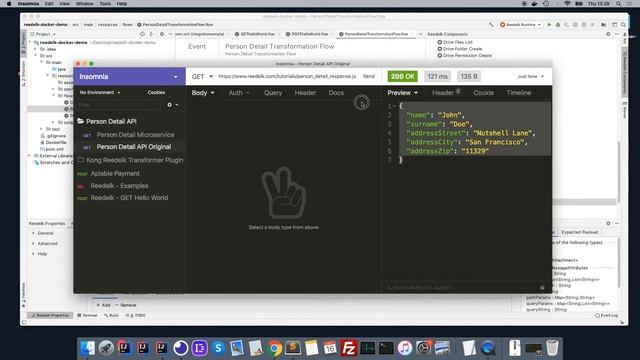Open iTunes music icon in dock
The height and width of the screenshot is (360, 640).
tap(404, 348)
